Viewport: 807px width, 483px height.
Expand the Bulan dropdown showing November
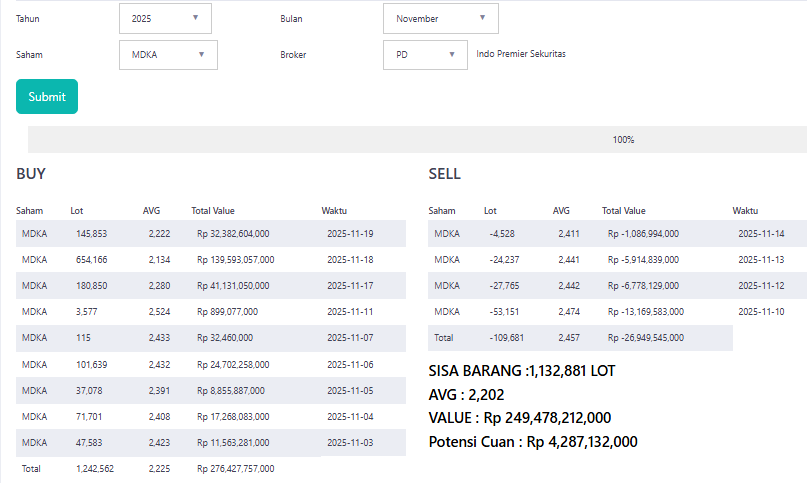(440, 18)
